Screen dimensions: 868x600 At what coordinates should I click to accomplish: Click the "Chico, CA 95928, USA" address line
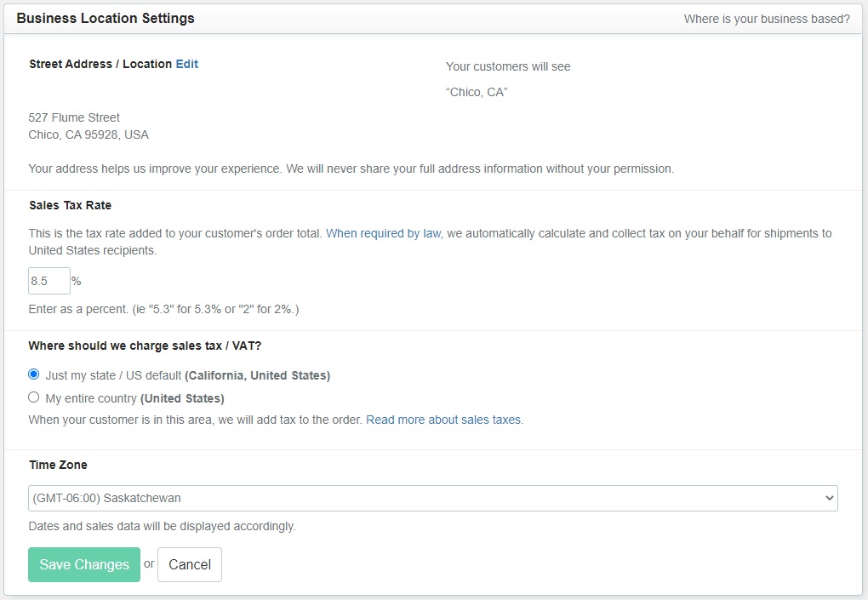click(89, 134)
